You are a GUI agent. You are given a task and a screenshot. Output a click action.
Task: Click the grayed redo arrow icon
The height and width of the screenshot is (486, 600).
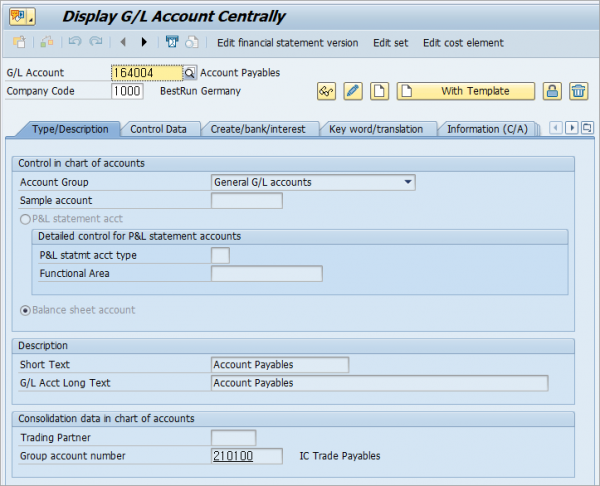pyautogui.click(x=96, y=41)
